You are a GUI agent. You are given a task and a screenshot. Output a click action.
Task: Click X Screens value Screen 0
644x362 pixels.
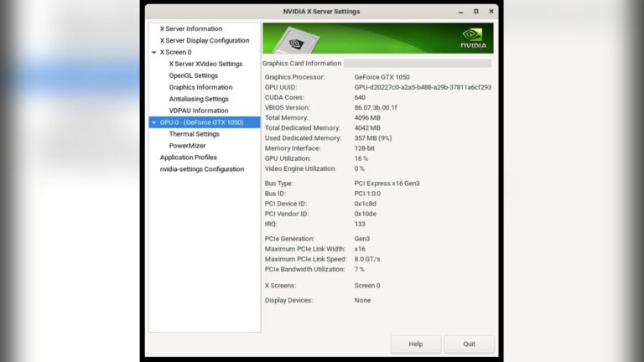367,286
